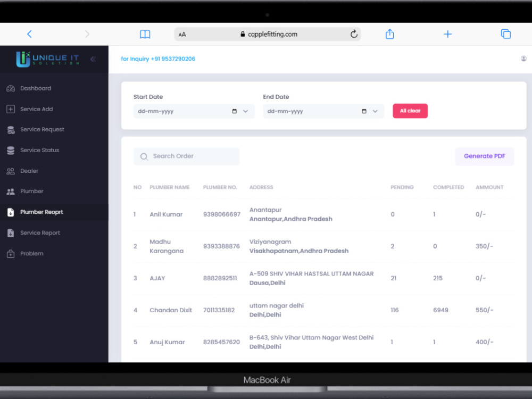The image size is (532, 399).
Task: Open the user profile icon in the top right
Action: [x=523, y=59]
